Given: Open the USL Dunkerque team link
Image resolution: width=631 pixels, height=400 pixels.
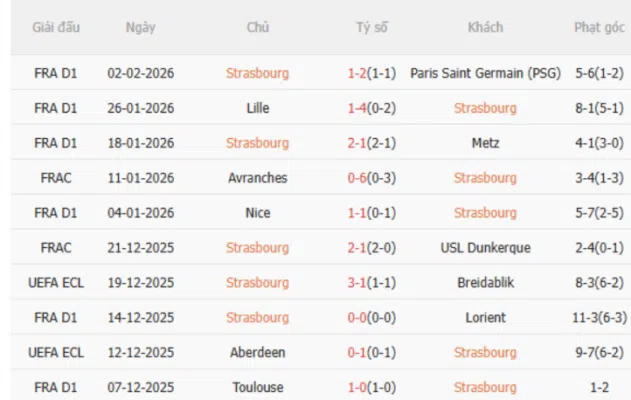Looking at the screenshot, I should [485, 248].
